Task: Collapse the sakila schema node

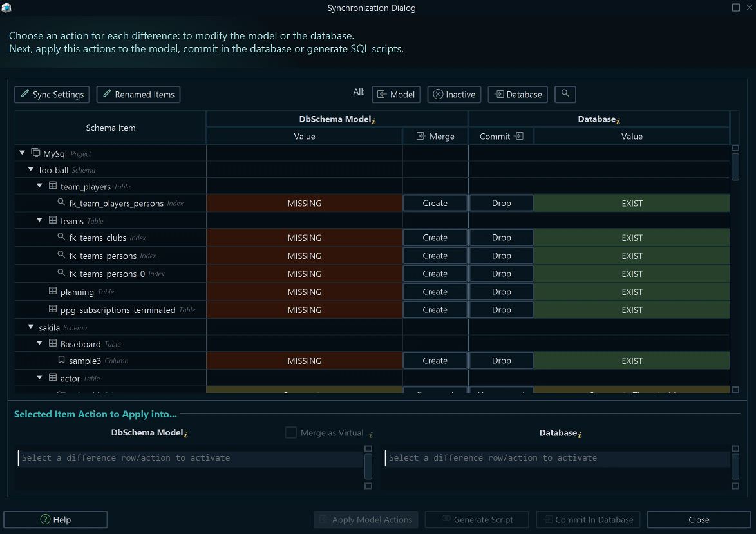Action: pyautogui.click(x=30, y=327)
